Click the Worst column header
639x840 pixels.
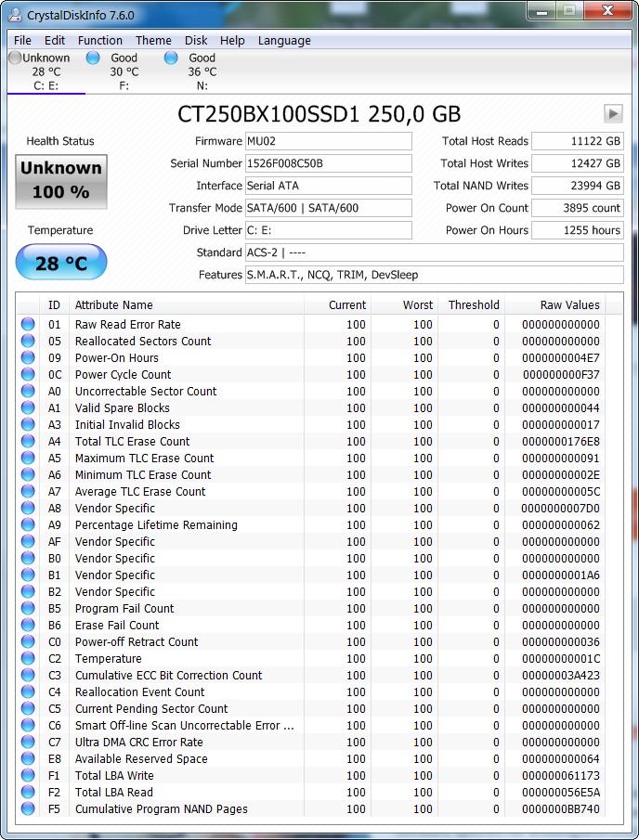click(x=404, y=304)
